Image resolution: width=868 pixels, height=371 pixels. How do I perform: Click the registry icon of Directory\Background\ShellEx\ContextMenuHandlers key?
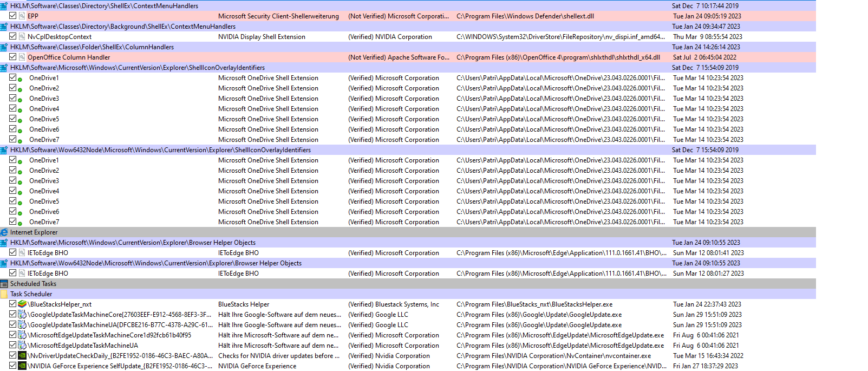[x=4, y=27]
